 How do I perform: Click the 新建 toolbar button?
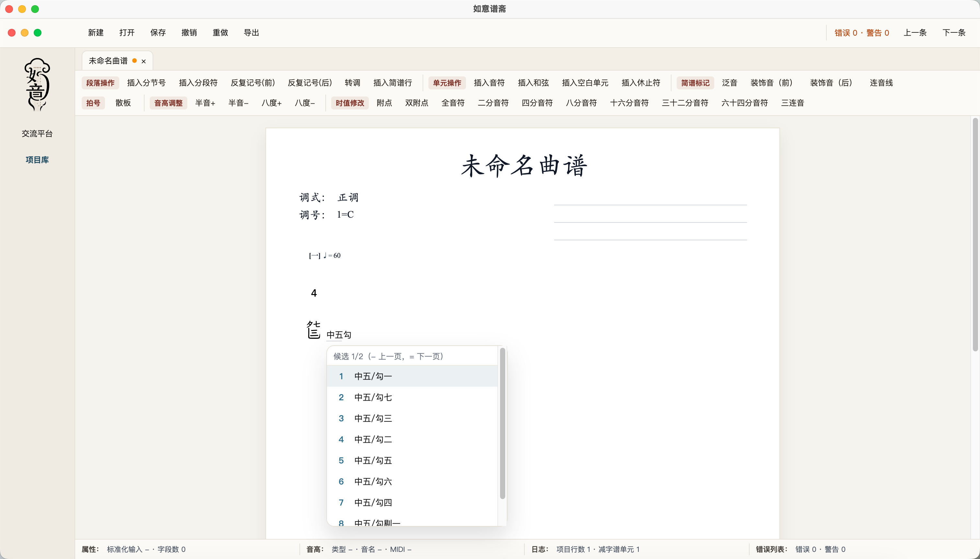pyautogui.click(x=96, y=33)
